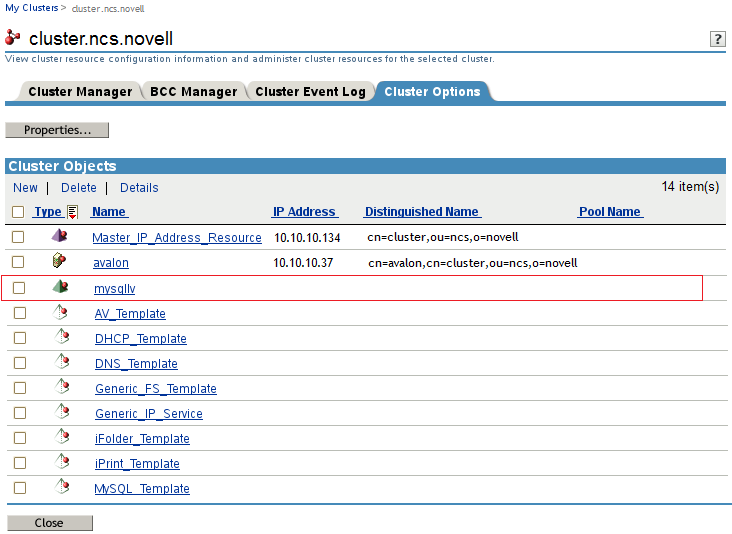Screen dimensions: 732x534
Task: Click the MySQL_Template row icon
Action: tap(61, 488)
